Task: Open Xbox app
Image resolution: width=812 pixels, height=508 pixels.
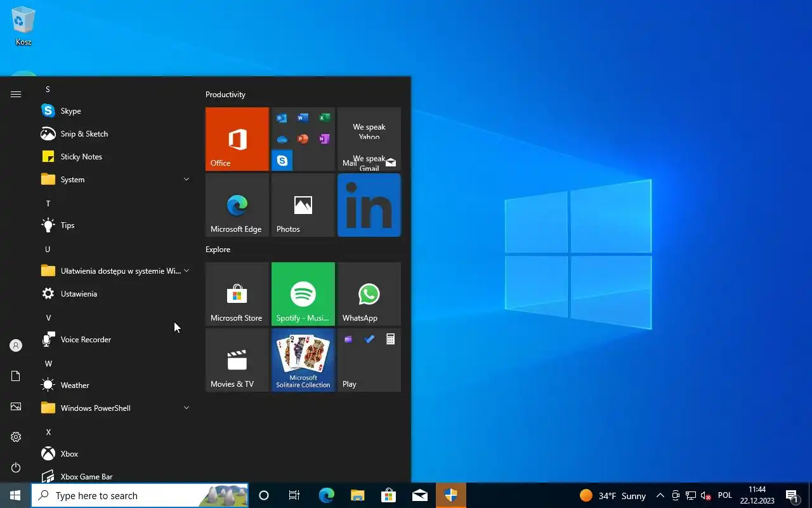Action: click(x=115, y=454)
